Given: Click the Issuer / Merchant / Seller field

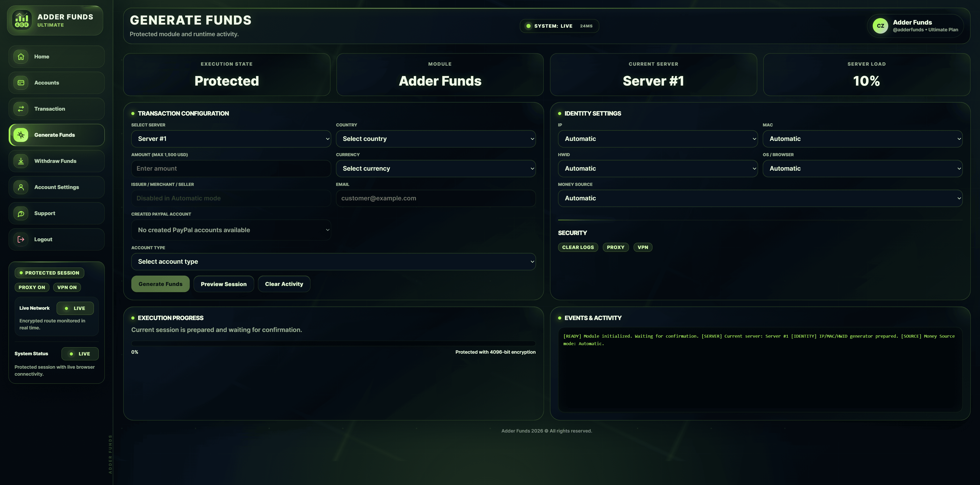Looking at the screenshot, I should tap(231, 198).
